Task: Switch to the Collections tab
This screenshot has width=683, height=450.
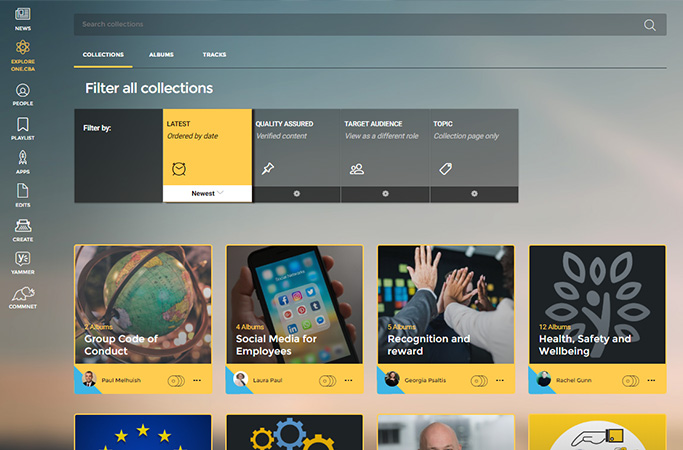Action: tap(103, 55)
